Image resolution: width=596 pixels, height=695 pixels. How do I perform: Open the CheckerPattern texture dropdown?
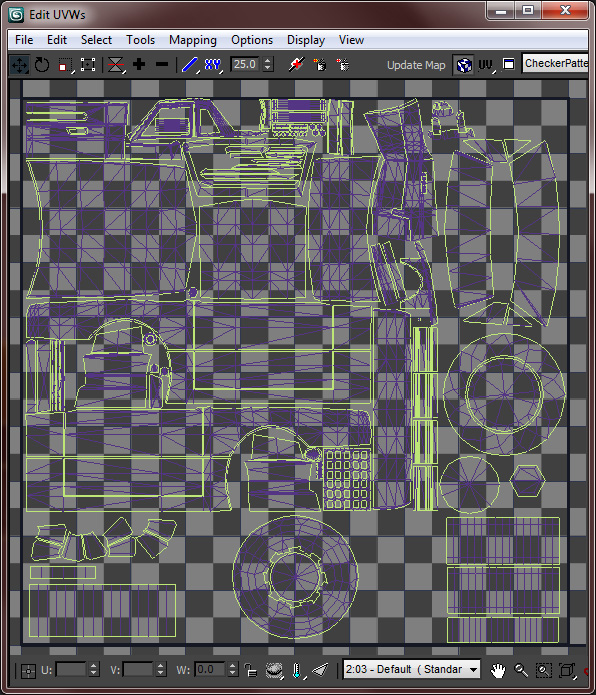[x=555, y=64]
